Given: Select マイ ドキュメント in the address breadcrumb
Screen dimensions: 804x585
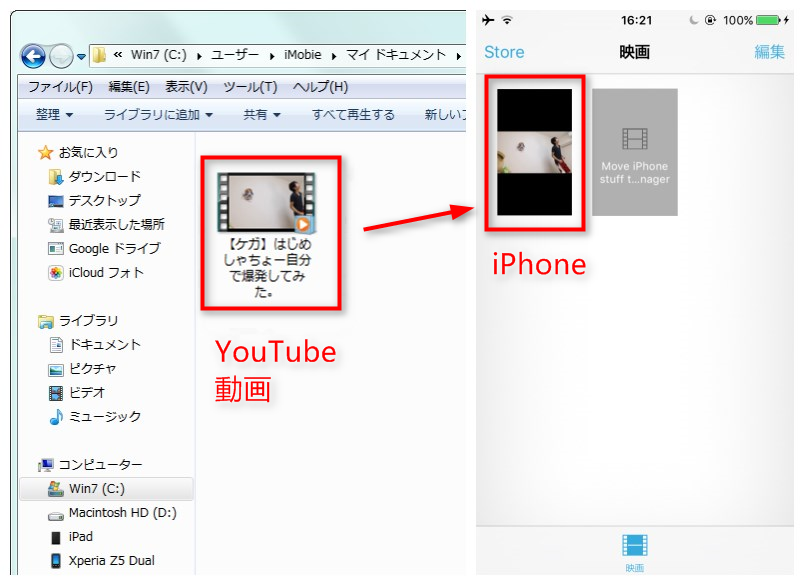Looking at the screenshot, I should point(396,55).
